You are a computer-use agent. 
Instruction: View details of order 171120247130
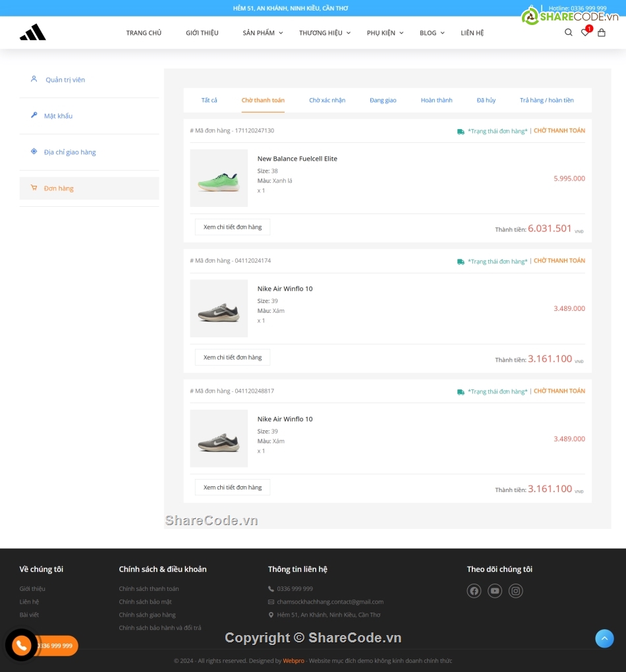tap(233, 227)
